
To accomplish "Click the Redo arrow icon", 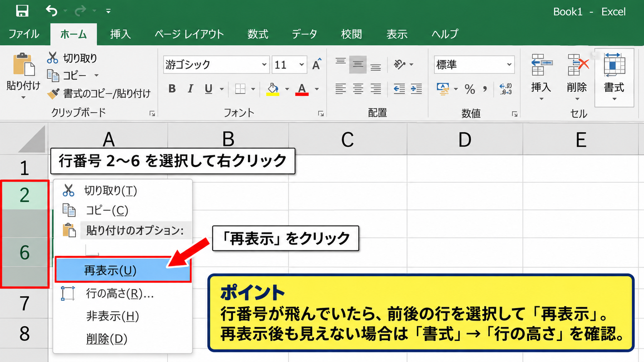I will (x=80, y=11).
